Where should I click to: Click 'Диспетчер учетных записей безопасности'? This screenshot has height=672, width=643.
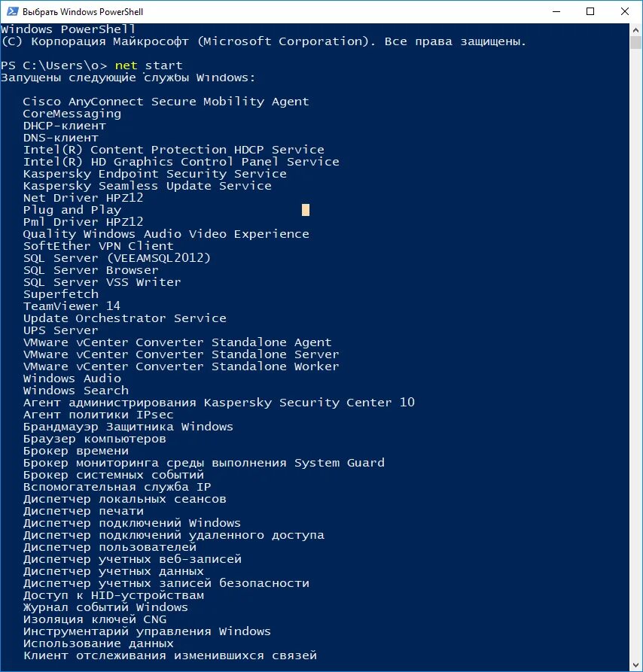pos(166,583)
